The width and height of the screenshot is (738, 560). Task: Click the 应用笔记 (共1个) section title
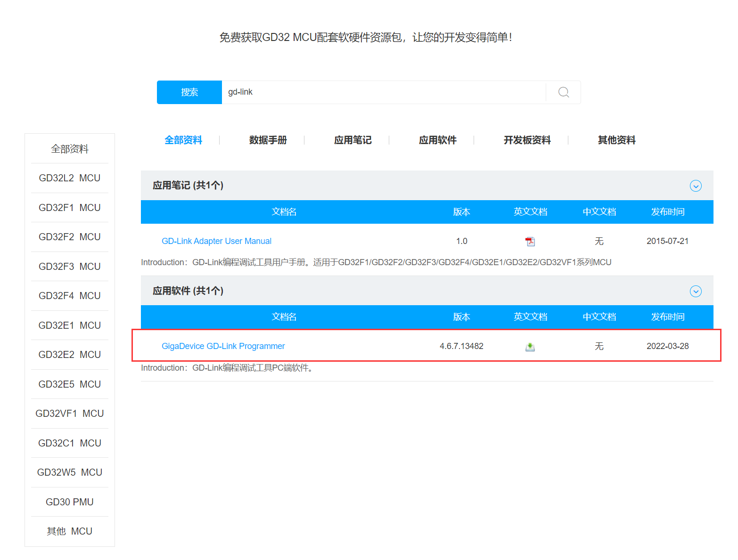click(x=188, y=186)
